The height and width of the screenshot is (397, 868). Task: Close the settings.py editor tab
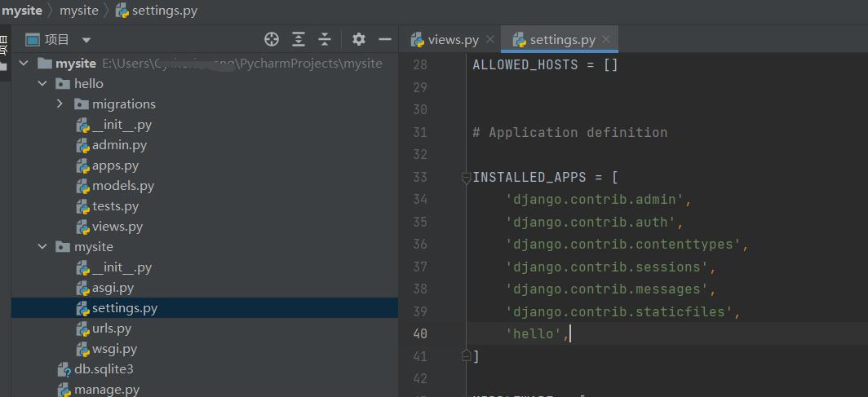tap(606, 39)
